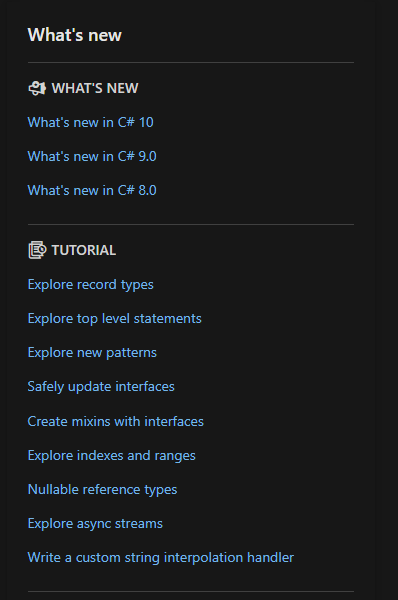The height and width of the screenshot is (600, 398).
Task: Open Explore indexes and ranges tutorial
Action: coord(112,456)
